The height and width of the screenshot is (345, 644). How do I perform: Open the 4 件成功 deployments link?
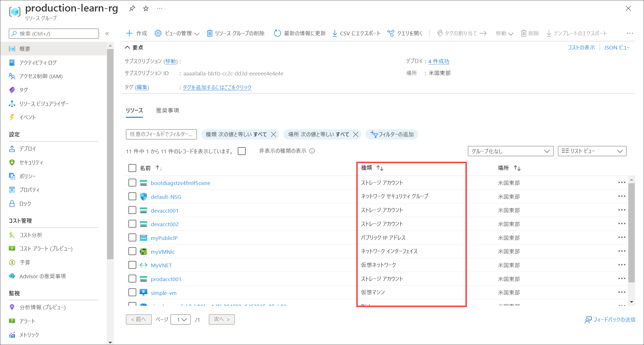pos(439,61)
